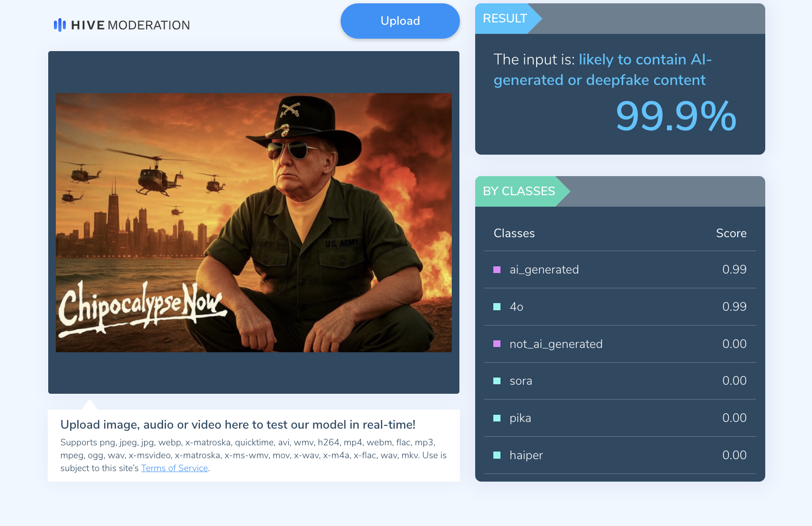Click the Score column header
The image size is (812, 526).
(x=731, y=233)
